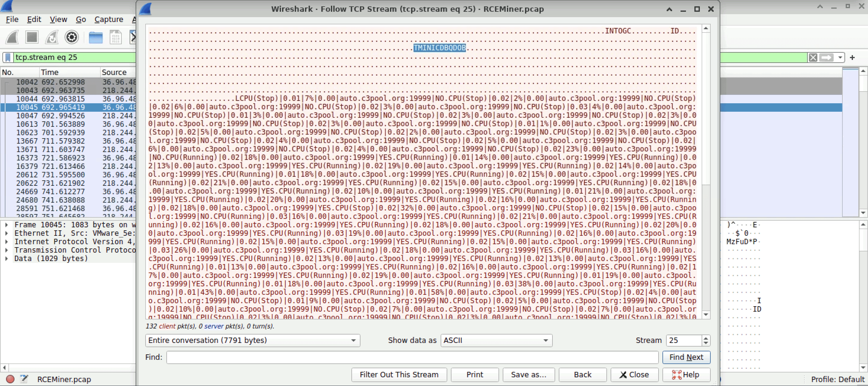868x386 pixels.
Task: Increment the Stream number stepper
Action: click(706, 338)
